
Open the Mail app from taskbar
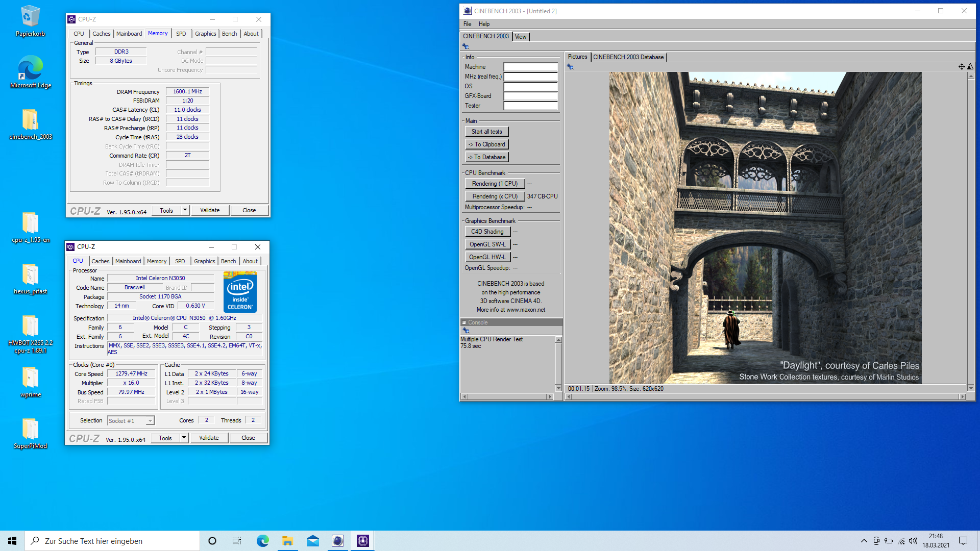point(312,541)
